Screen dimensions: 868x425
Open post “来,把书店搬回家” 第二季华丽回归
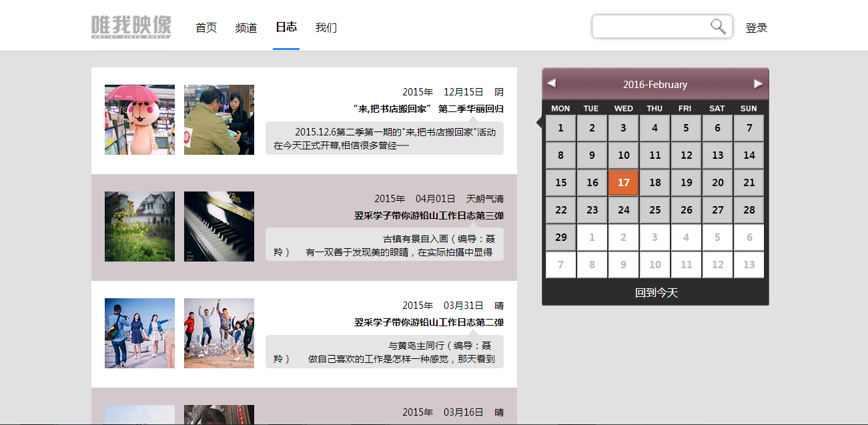click(x=428, y=109)
